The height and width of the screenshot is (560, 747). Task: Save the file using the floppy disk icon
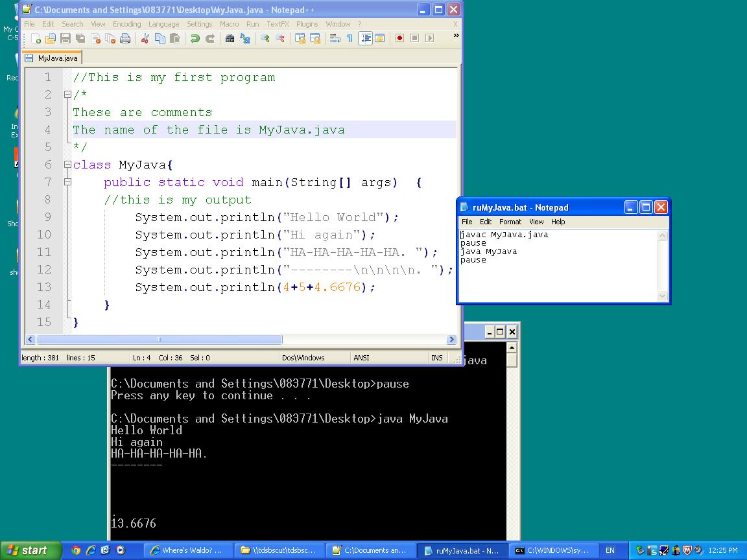[x=65, y=39]
